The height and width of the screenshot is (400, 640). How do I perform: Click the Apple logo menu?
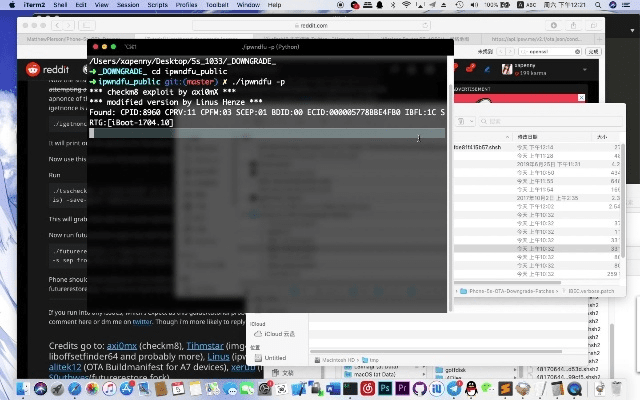[x=10, y=5]
